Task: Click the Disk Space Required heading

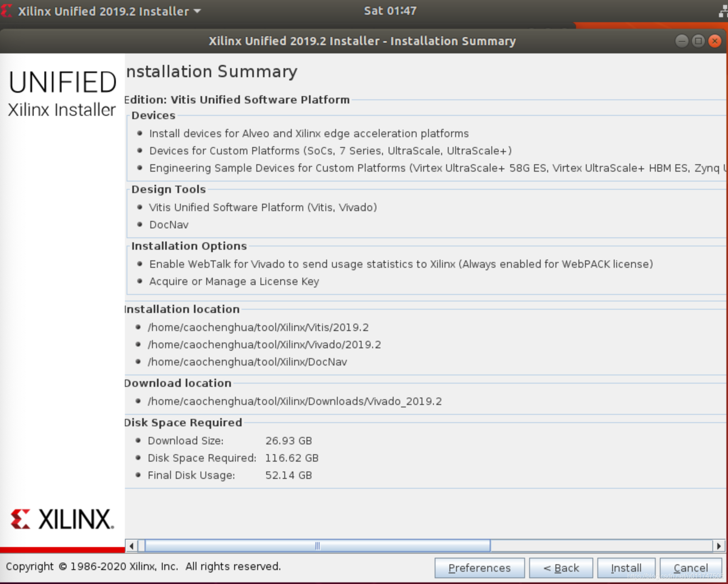Action: tap(183, 423)
